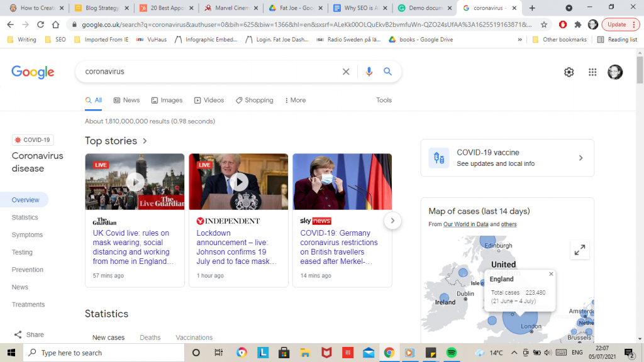Select Prevention in the sidebar
This screenshot has width=644, height=362.
tap(28, 270)
